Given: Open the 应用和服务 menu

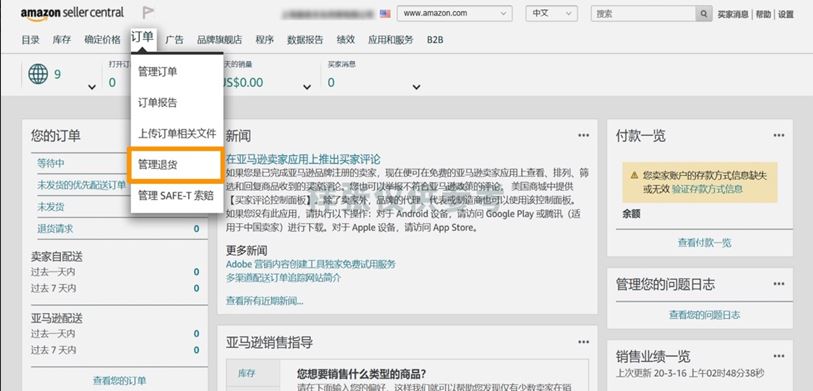Looking at the screenshot, I should click(391, 39).
